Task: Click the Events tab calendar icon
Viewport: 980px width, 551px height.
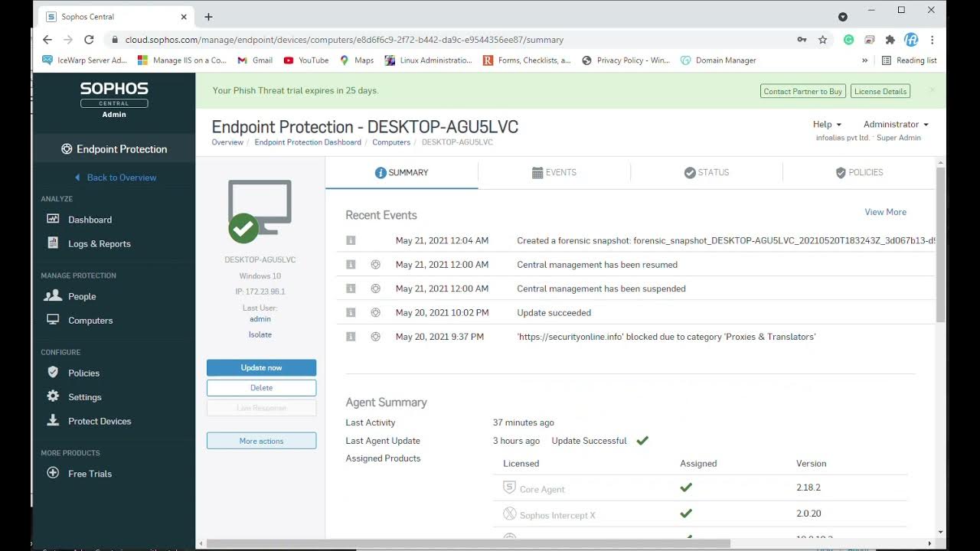Action: (x=537, y=172)
